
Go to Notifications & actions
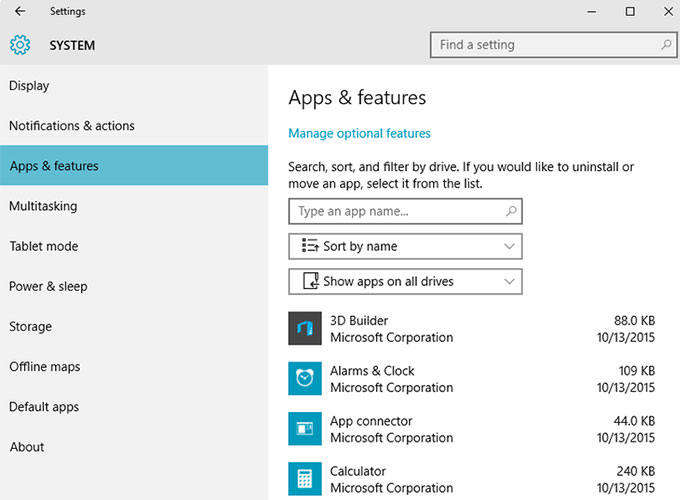pyautogui.click(x=134, y=126)
